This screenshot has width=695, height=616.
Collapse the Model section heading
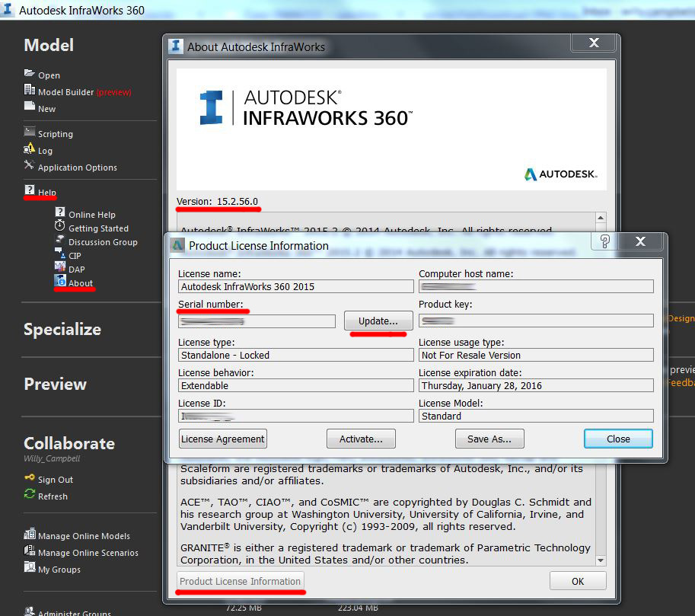point(49,45)
